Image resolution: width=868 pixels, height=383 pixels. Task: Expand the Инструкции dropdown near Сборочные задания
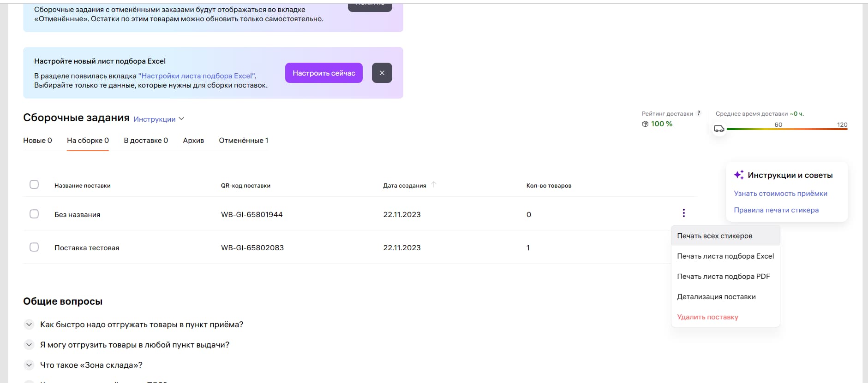pos(159,119)
